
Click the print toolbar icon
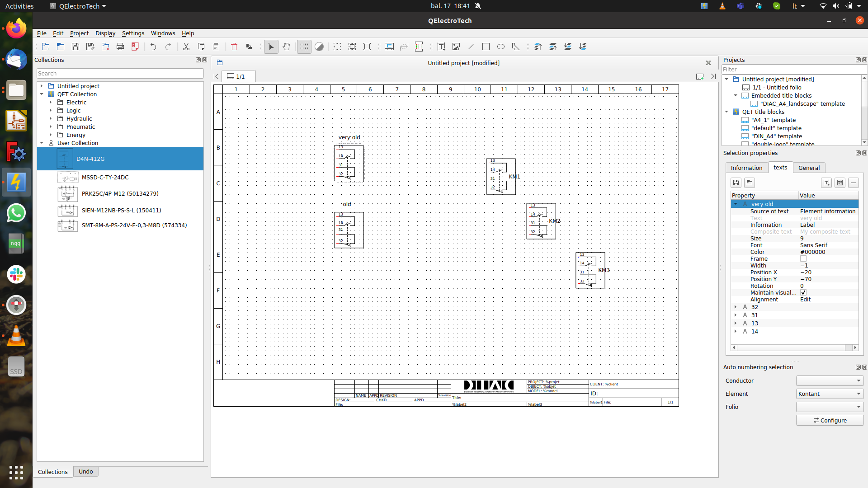(120, 47)
